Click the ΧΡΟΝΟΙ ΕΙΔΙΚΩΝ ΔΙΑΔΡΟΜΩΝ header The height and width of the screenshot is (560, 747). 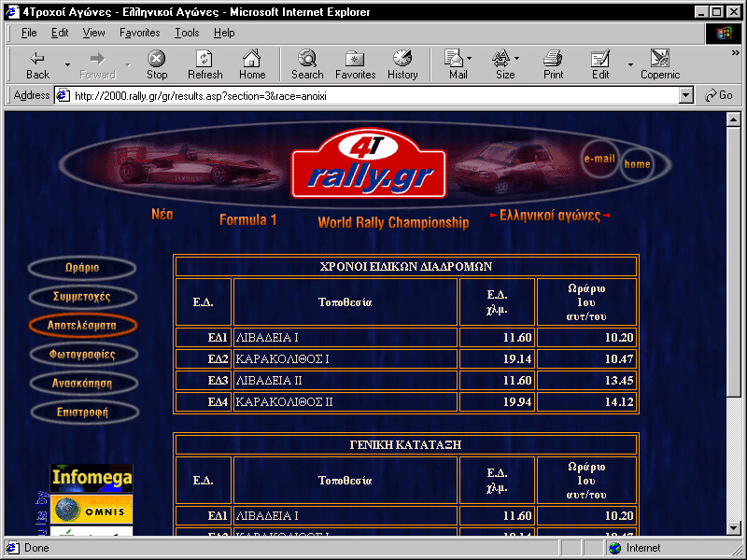(406, 266)
